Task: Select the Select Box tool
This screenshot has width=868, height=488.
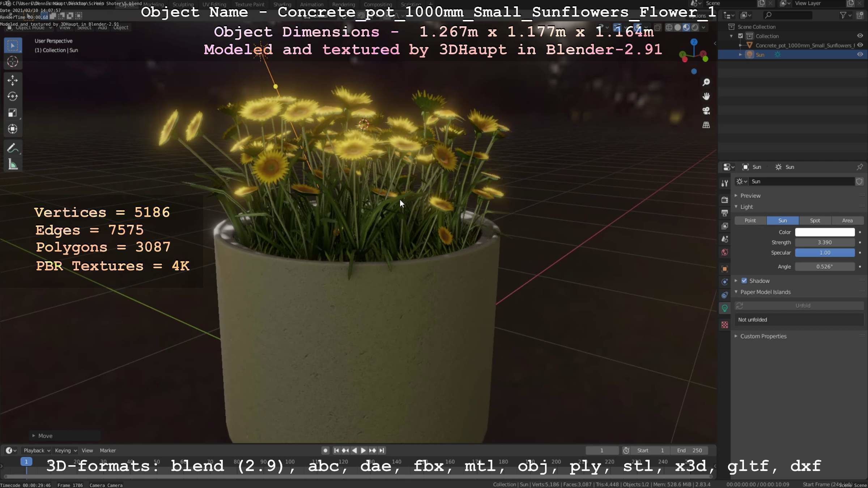Action: [x=13, y=46]
